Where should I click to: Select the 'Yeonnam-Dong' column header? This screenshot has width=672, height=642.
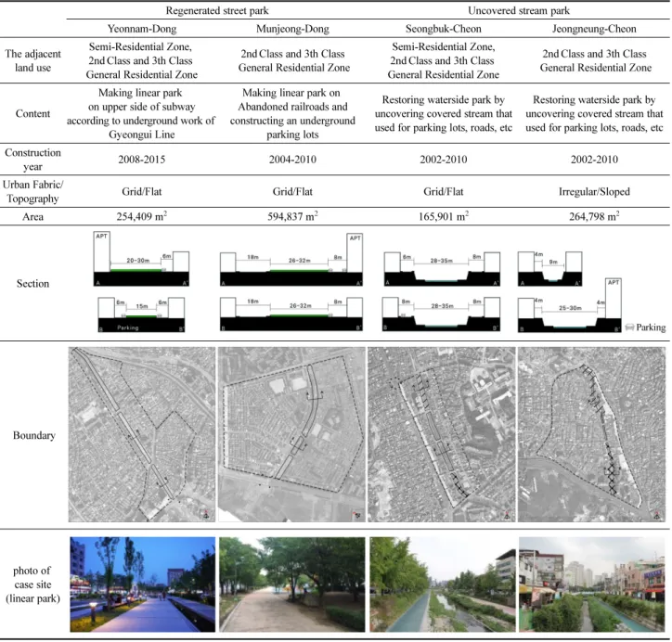[x=142, y=29]
